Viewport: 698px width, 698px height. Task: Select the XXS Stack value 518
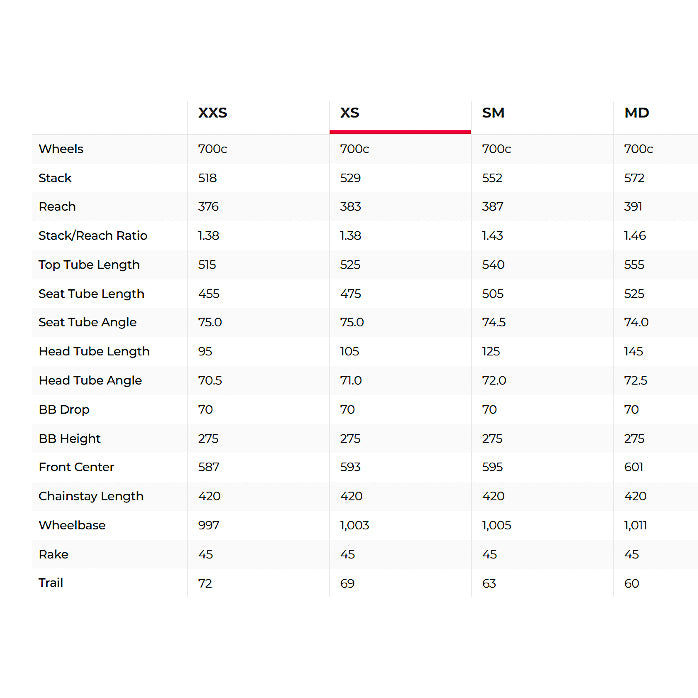(208, 178)
